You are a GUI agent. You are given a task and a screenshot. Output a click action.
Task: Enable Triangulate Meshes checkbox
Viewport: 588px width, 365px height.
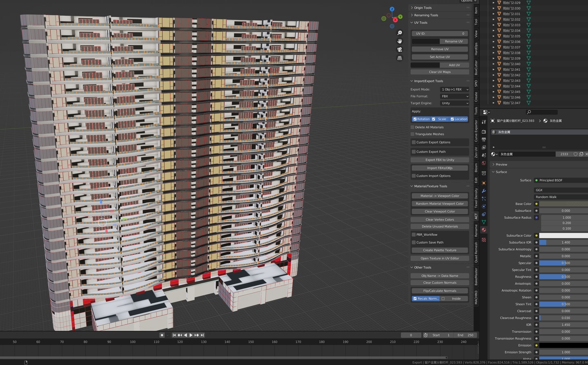coord(412,134)
